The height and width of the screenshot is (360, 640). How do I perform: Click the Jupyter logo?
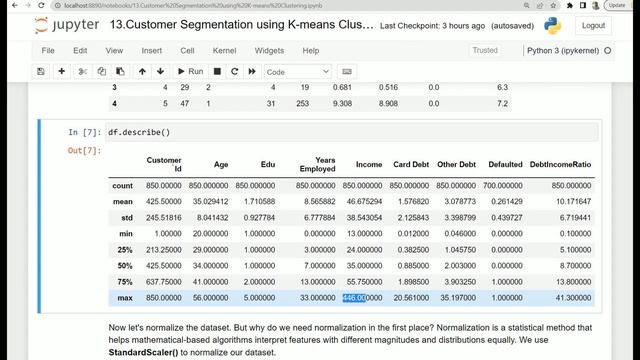coord(67,25)
